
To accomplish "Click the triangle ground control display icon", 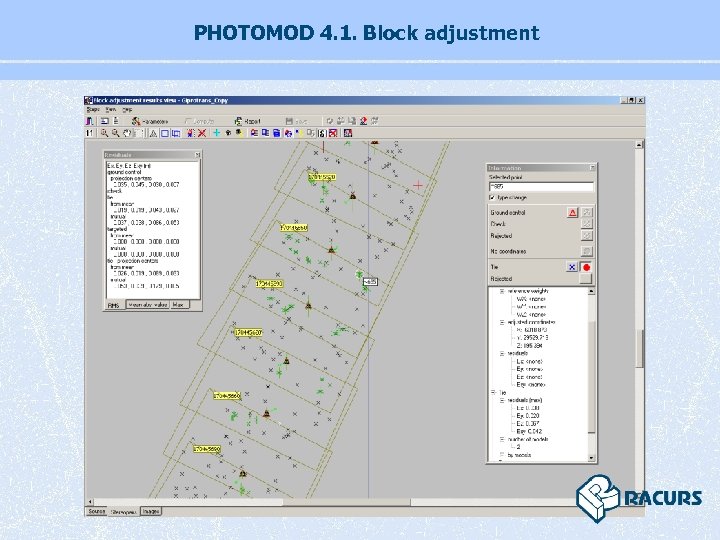I will 153,134.
